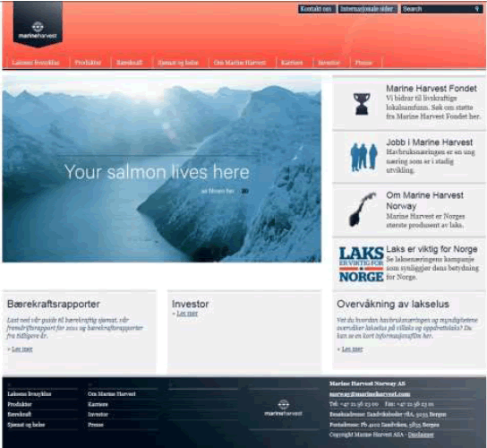Click Karriere in the footer

[98, 404]
